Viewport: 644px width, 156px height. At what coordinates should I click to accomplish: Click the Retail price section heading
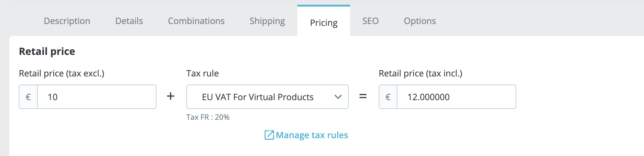coord(47,51)
